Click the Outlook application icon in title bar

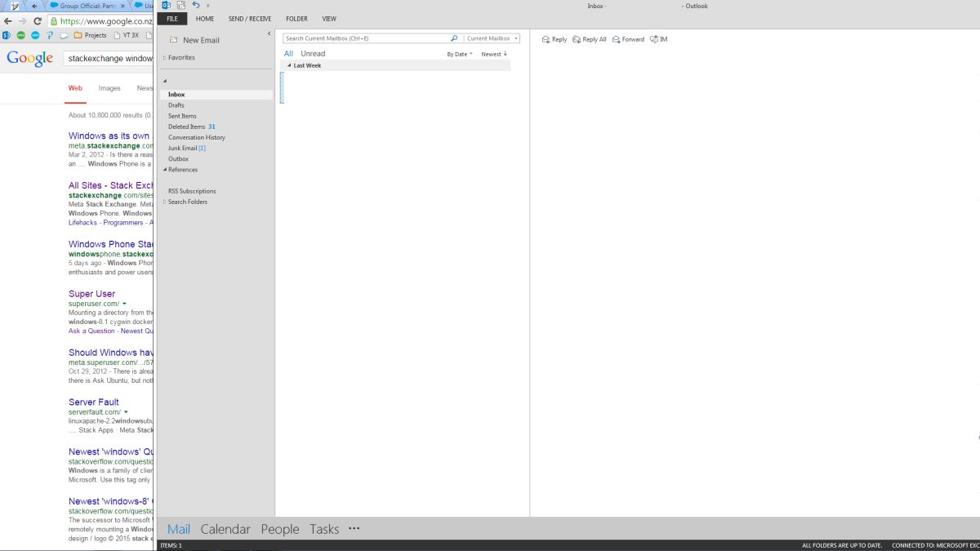[x=166, y=6]
